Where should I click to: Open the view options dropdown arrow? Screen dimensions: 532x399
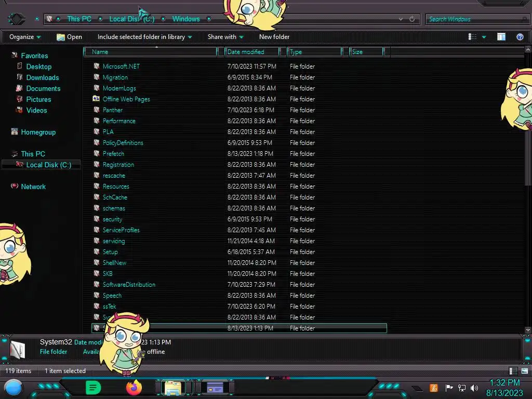click(484, 37)
